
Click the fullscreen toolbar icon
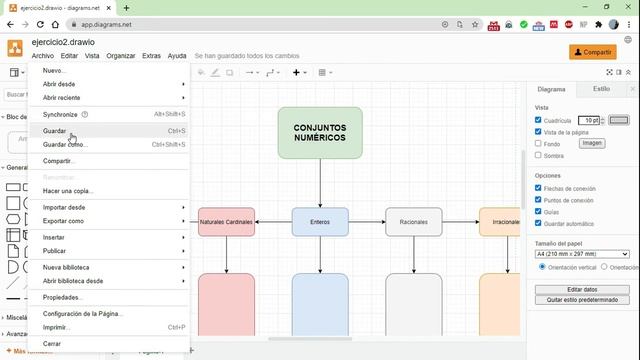[x=609, y=72]
